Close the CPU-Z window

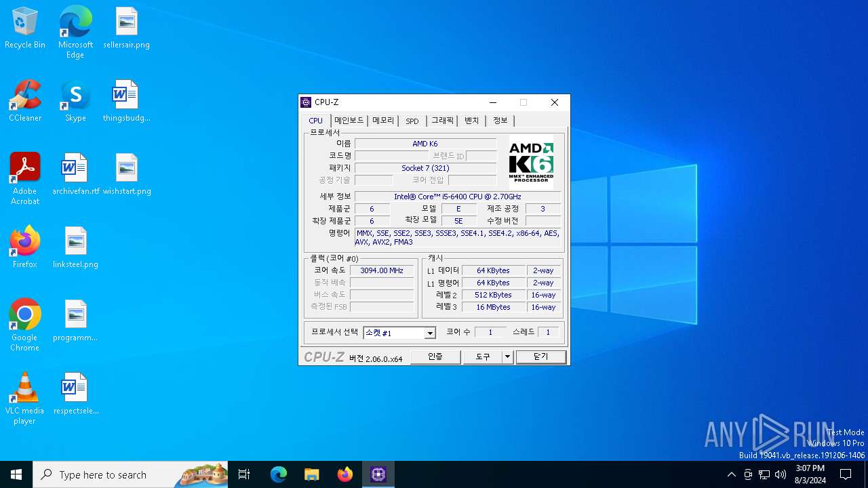(554, 102)
